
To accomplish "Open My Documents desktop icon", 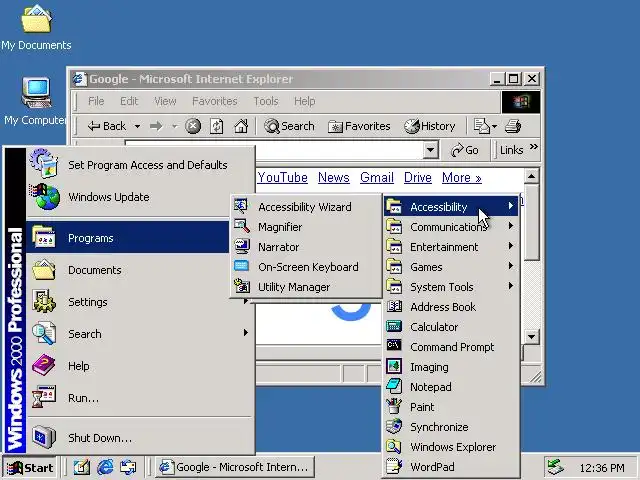I will click(x=36, y=27).
